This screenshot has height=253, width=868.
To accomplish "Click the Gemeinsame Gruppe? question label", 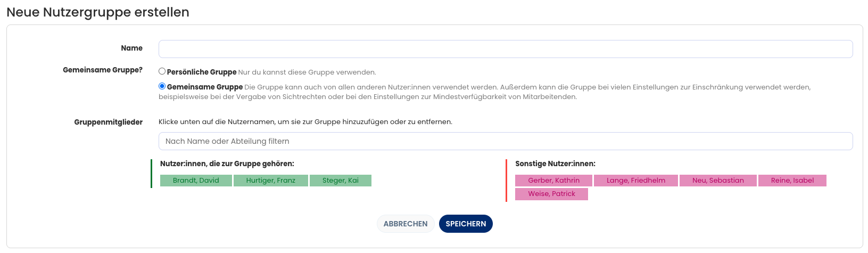I will click(x=103, y=70).
